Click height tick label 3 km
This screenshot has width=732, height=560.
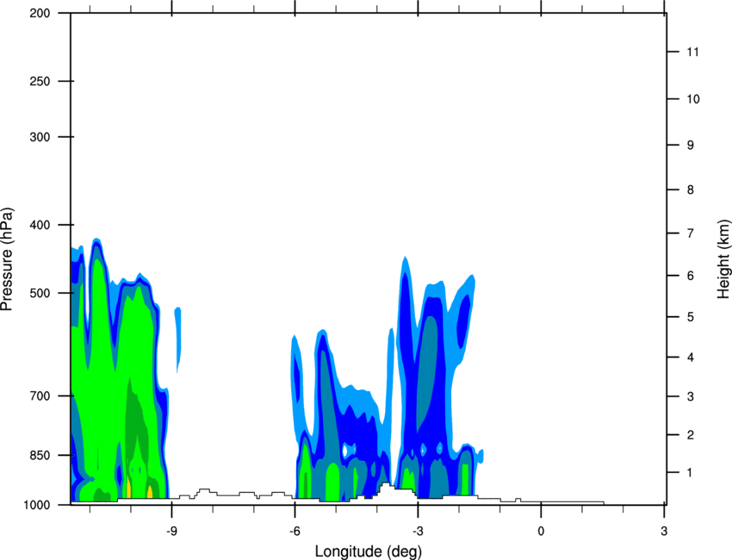tap(691, 396)
